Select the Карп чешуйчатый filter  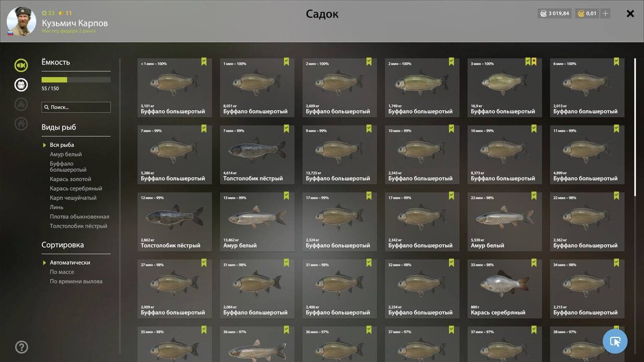[x=74, y=198]
